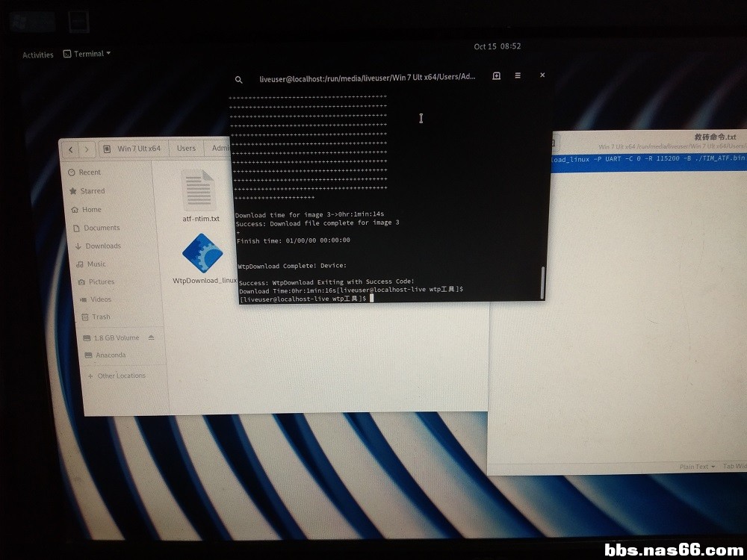
Task: Select the WtpDownload_linux executable icon
Action: pyautogui.click(x=202, y=253)
